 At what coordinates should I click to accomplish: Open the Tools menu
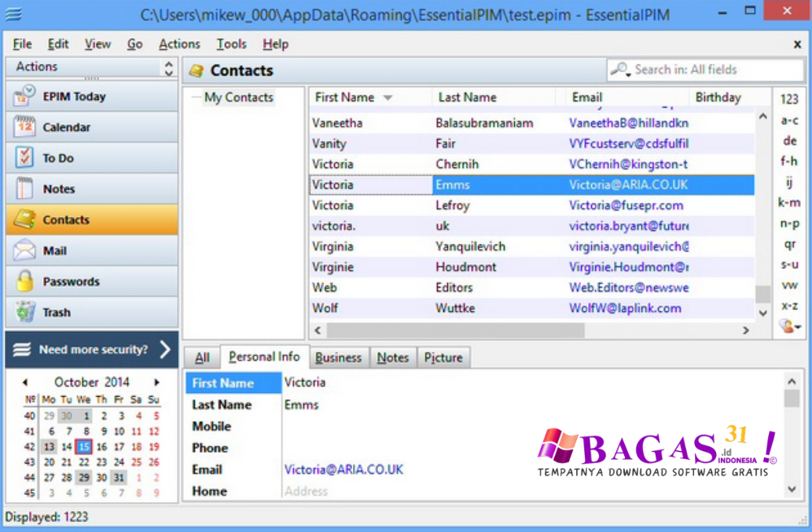[231, 45]
